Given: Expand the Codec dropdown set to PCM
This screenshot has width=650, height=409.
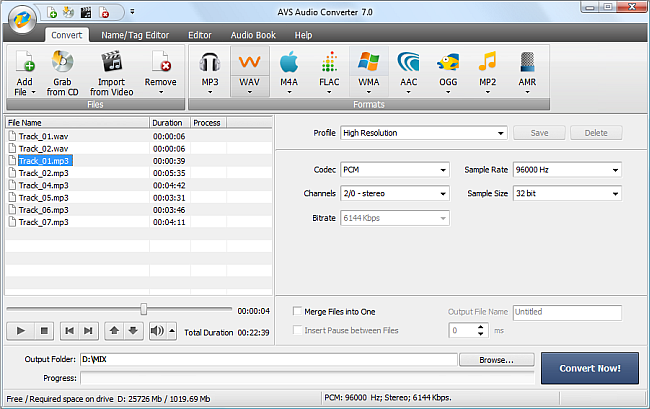Looking at the screenshot, I should point(395,170).
